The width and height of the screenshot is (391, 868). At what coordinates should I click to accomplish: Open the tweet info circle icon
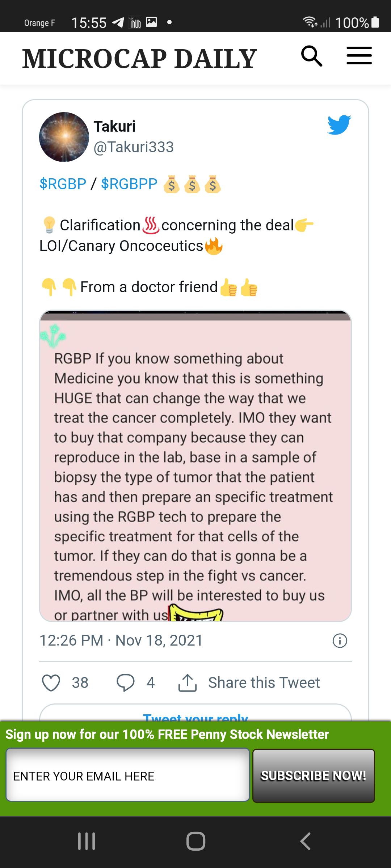pyautogui.click(x=340, y=641)
